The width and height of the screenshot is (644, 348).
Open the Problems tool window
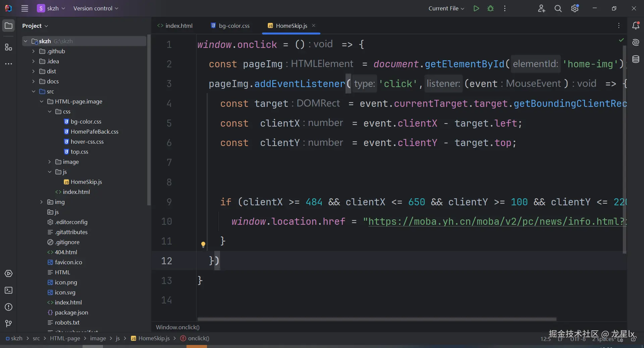pos(8,307)
